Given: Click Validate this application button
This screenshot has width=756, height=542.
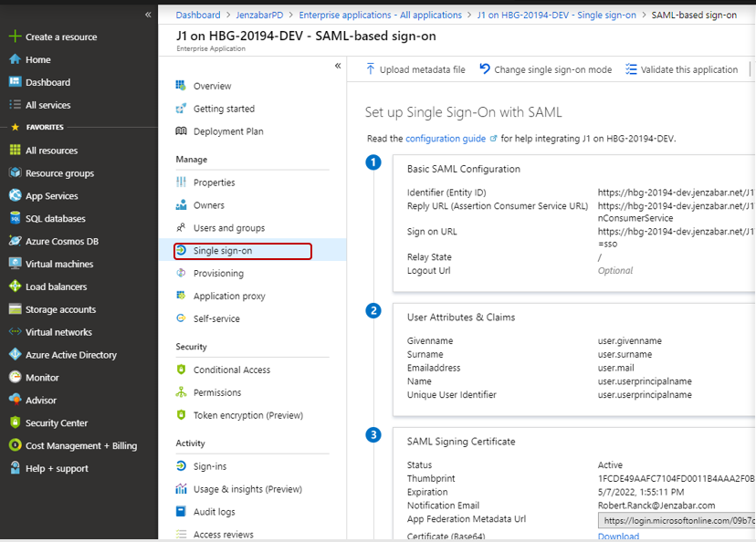Looking at the screenshot, I should coord(681,69).
